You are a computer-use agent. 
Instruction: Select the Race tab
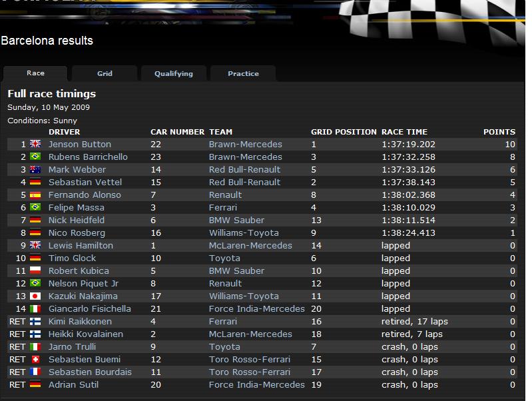35,73
